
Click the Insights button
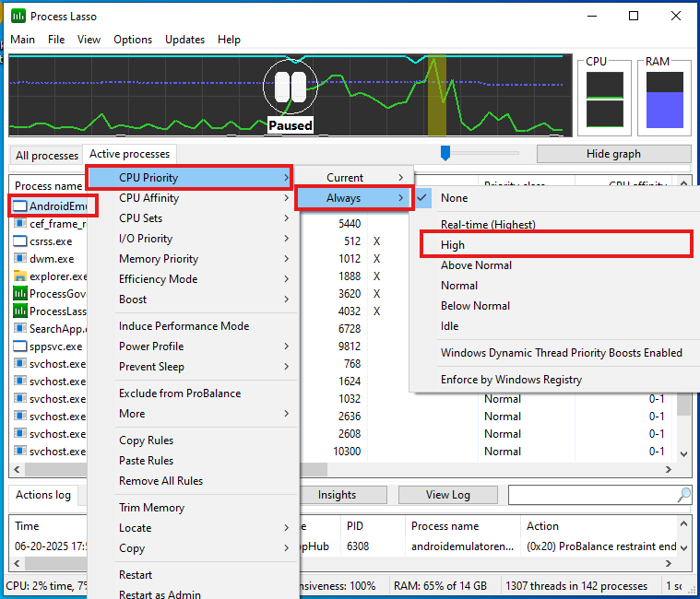[343, 495]
